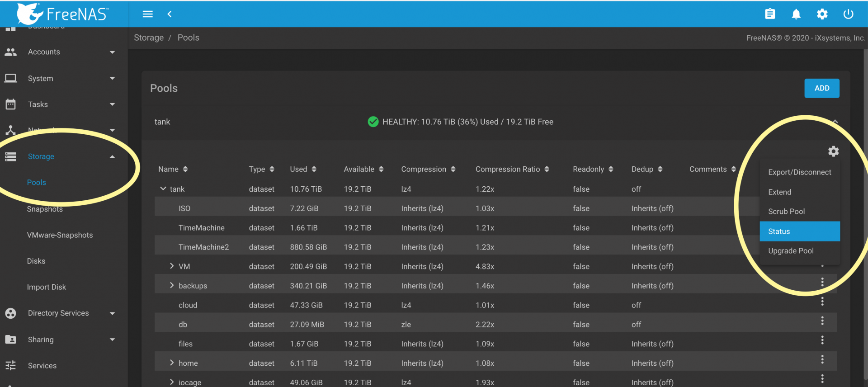
Task: Click the Pools breadcrumb link
Action: [189, 38]
